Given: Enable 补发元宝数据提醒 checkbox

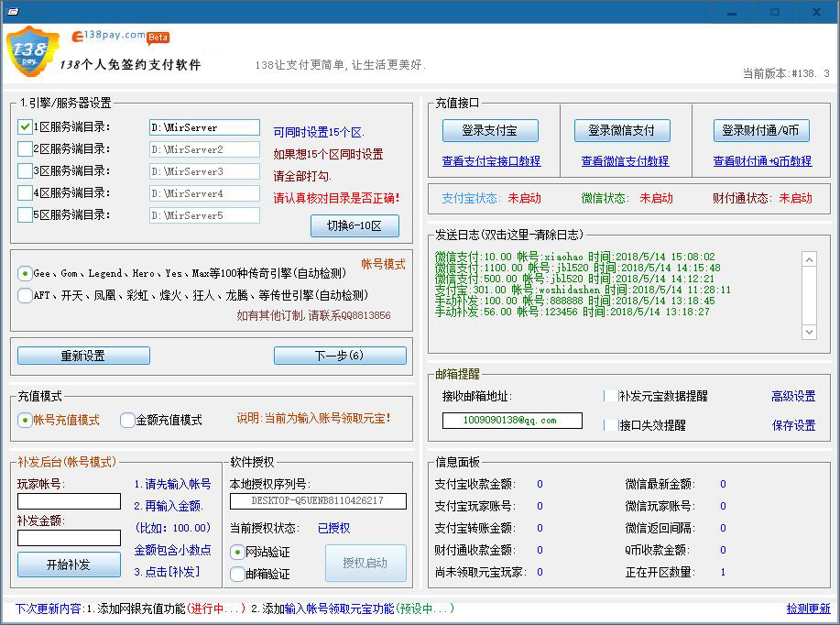Looking at the screenshot, I should coord(610,396).
